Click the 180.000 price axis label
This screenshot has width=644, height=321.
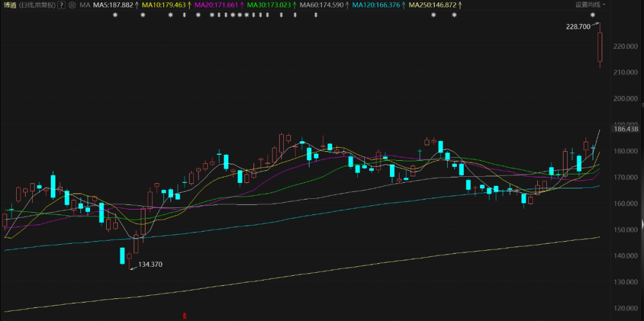[626, 151]
